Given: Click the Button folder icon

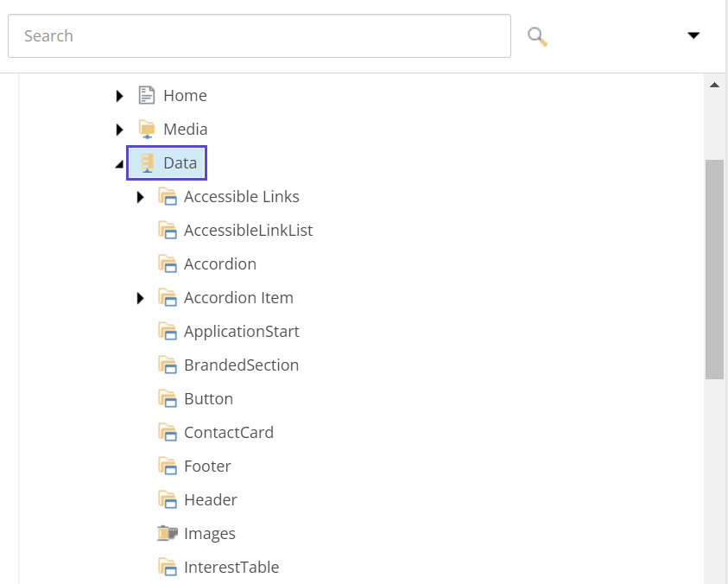Looking at the screenshot, I should (168, 398).
